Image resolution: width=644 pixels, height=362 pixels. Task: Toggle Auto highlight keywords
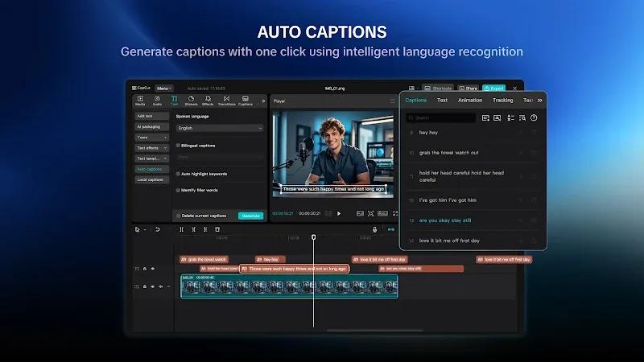click(178, 174)
